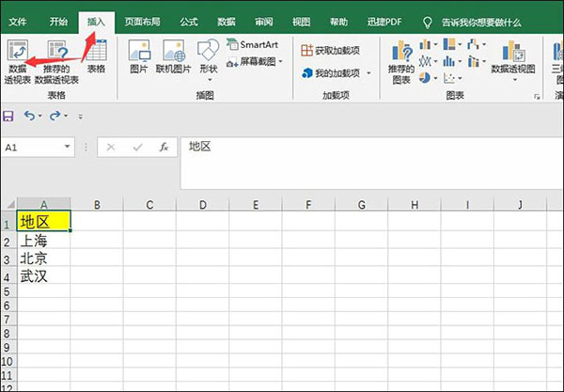This screenshot has width=564, height=392.
Task: Click the 联机图片 online pictures icon
Action: click(x=173, y=56)
